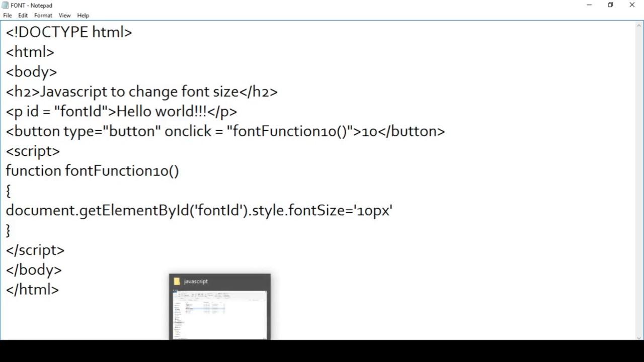Click the '<!DOCTYPE html>' line
The width and height of the screenshot is (644, 362).
[x=69, y=32]
